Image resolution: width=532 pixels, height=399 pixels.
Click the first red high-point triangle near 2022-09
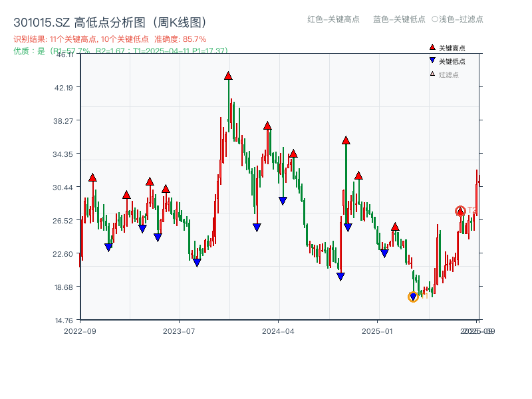(x=92, y=176)
